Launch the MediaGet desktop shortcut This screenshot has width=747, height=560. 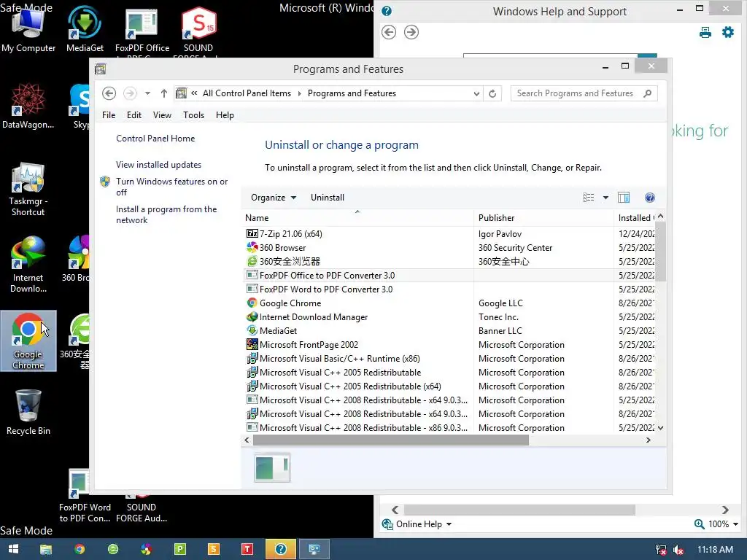[x=85, y=29]
